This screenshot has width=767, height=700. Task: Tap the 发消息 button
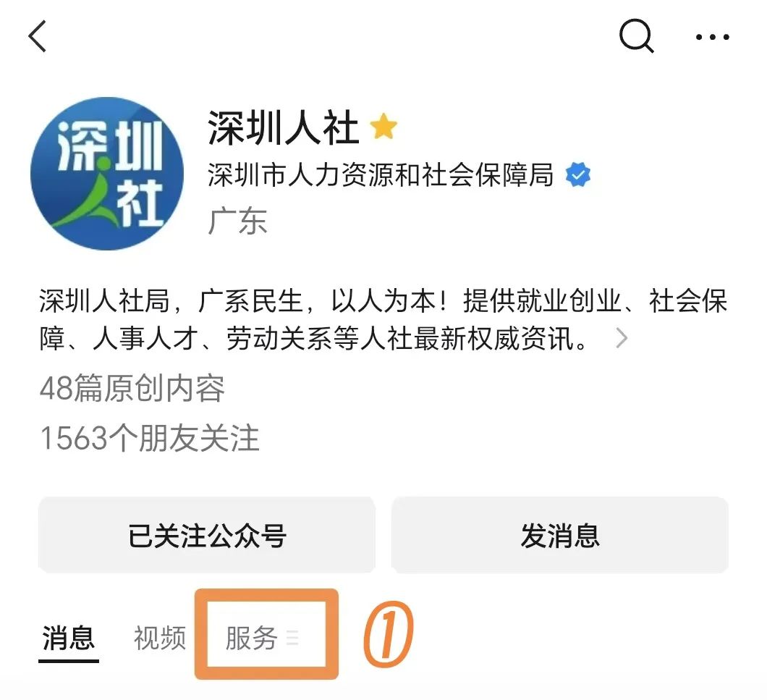[x=559, y=535]
